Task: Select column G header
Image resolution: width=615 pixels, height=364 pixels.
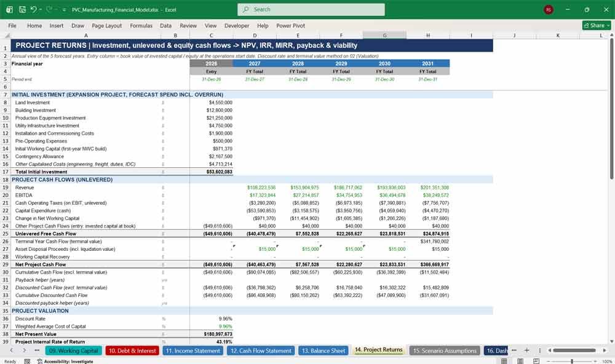Action: tap(384, 35)
